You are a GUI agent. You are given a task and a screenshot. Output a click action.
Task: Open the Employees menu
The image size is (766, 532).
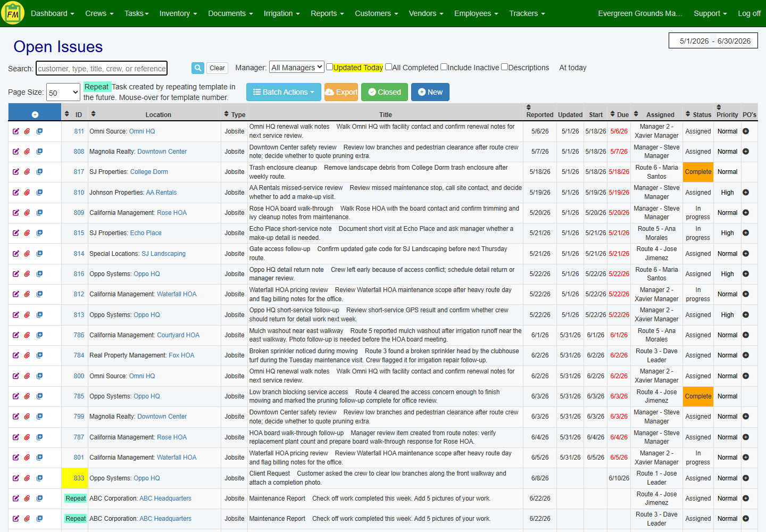(x=476, y=13)
